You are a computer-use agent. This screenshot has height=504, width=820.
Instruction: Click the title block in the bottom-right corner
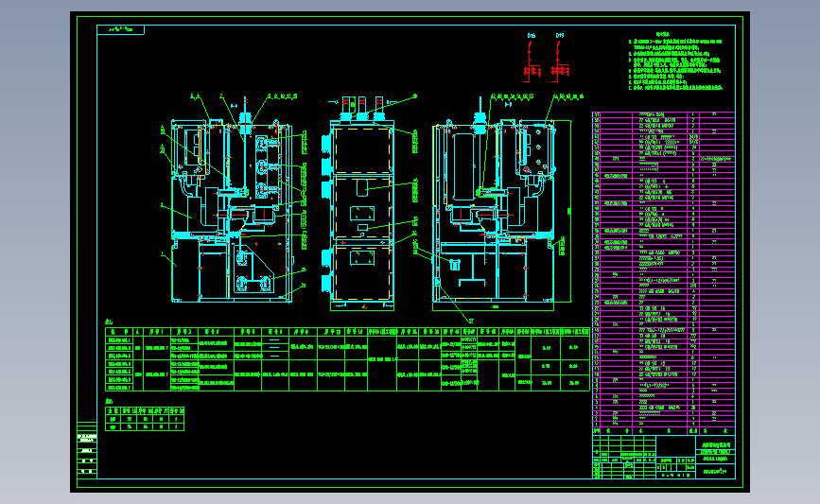pyautogui.click(x=664, y=457)
